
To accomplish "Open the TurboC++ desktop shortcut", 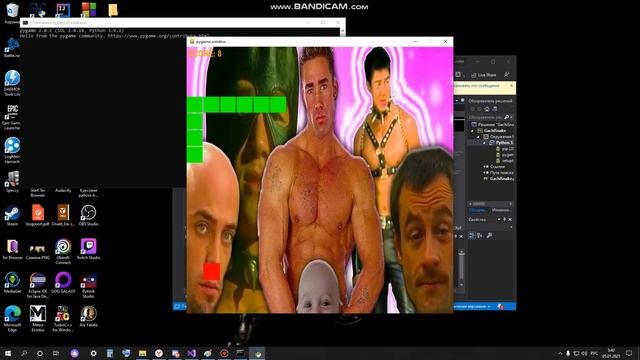I will [x=63, y=319].
